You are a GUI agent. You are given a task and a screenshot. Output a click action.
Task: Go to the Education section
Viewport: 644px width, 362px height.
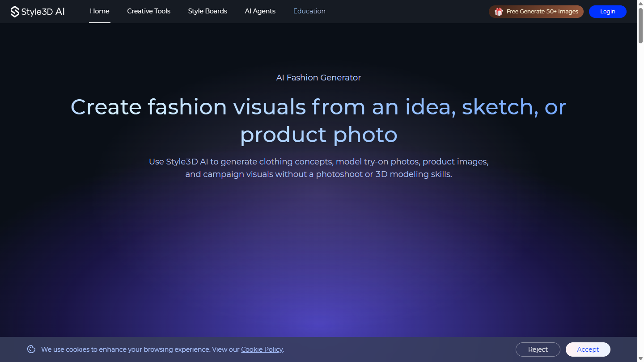(309, 11)
